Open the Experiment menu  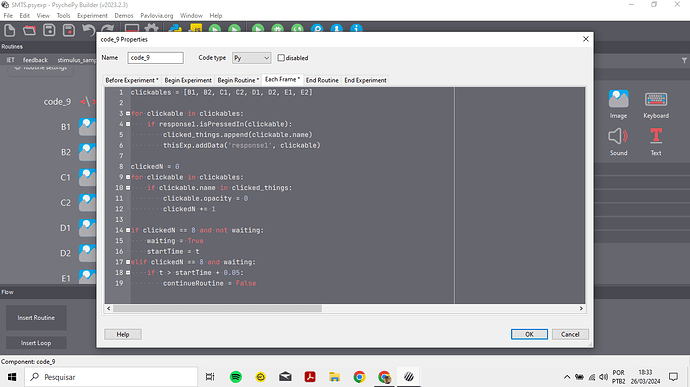(x=92, y=15)
